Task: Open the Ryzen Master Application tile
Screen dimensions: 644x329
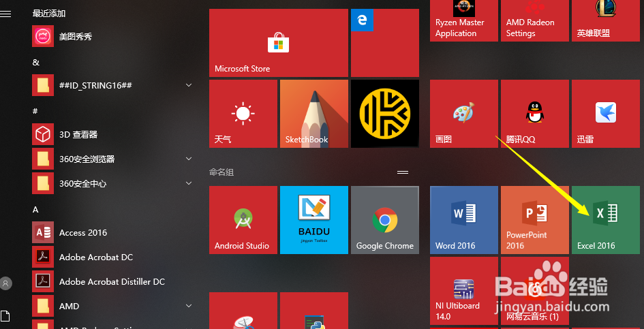Action: pyautogui.click(x=464, y=20)
